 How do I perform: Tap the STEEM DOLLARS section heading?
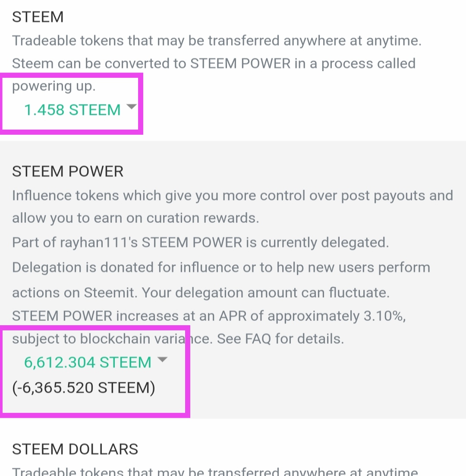tap(75, 449)
